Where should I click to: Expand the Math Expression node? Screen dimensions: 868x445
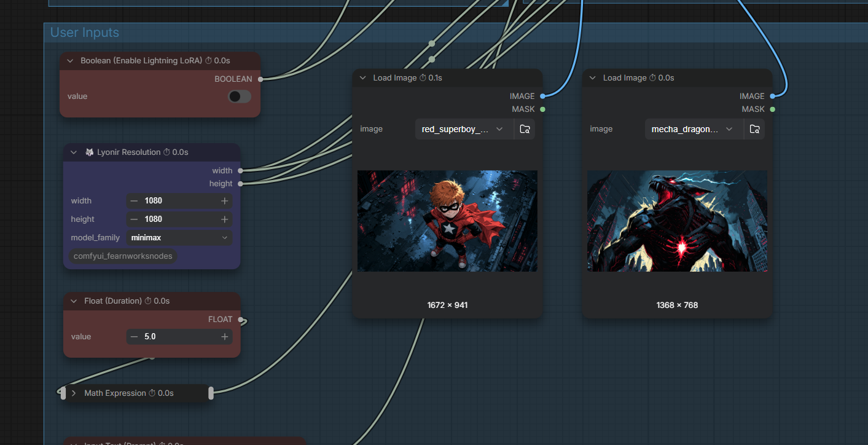[x=74, y=393]
